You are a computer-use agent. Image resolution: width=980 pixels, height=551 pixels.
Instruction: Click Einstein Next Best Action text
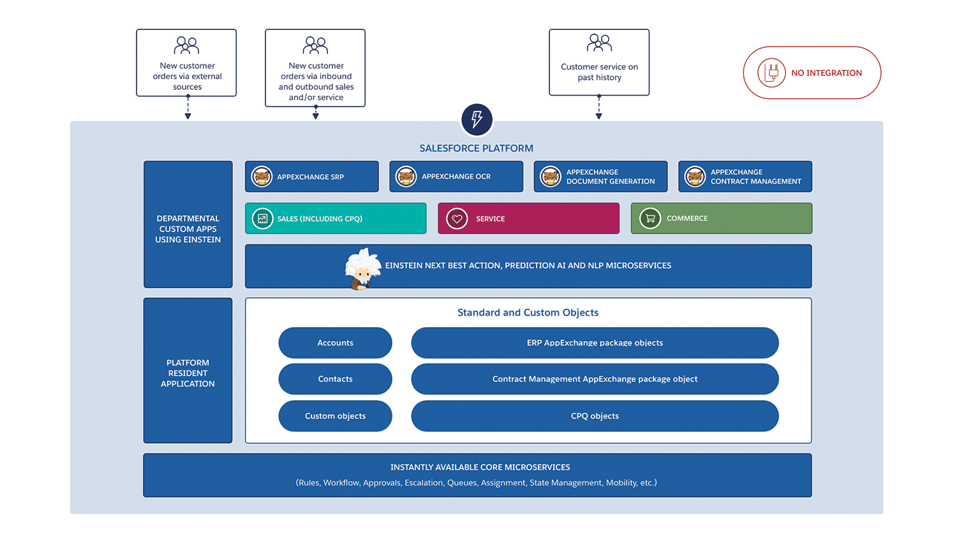(528, 265)
